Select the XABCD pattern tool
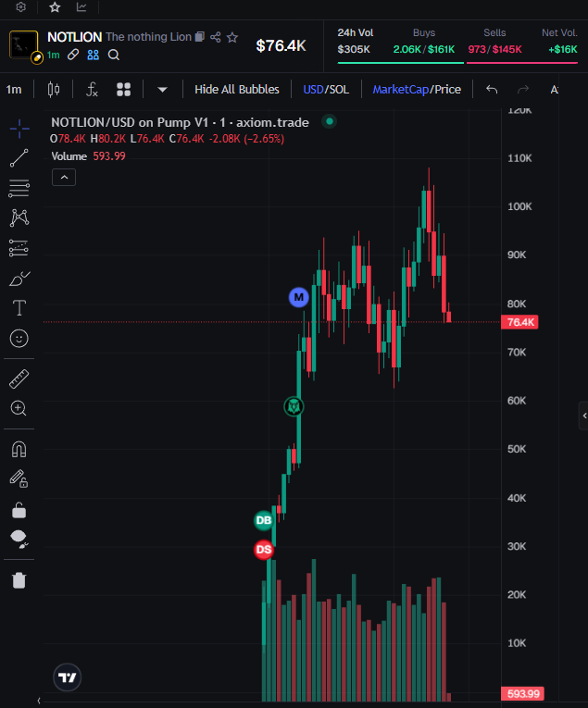The height and width of the screenshot is (708, 588). [19, 218]
